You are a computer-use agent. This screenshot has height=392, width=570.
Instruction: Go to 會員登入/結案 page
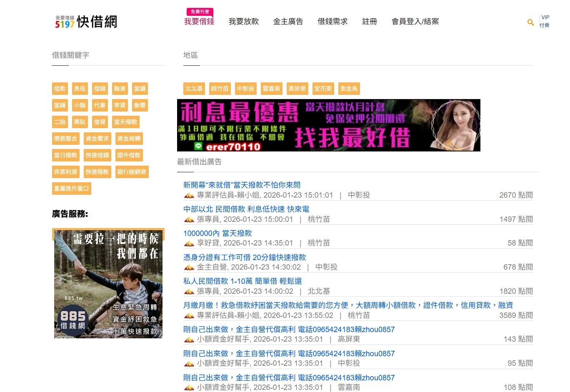coord(415,22)
